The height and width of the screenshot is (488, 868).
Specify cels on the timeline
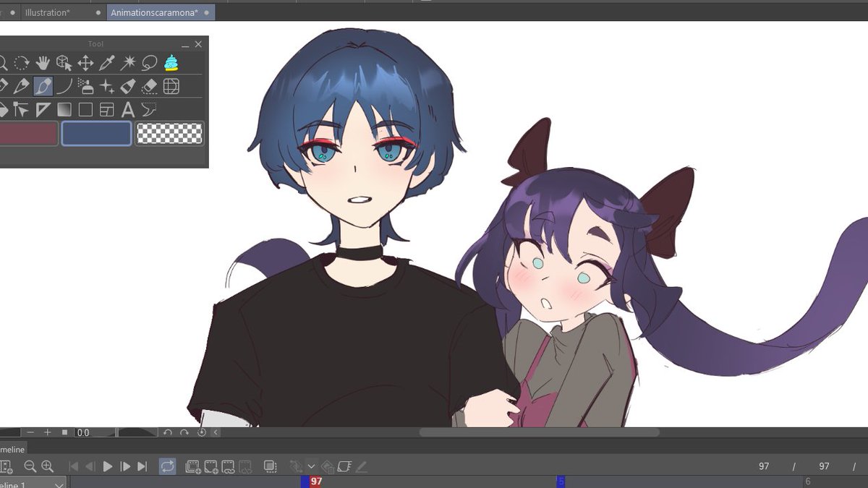click(228, 467)
